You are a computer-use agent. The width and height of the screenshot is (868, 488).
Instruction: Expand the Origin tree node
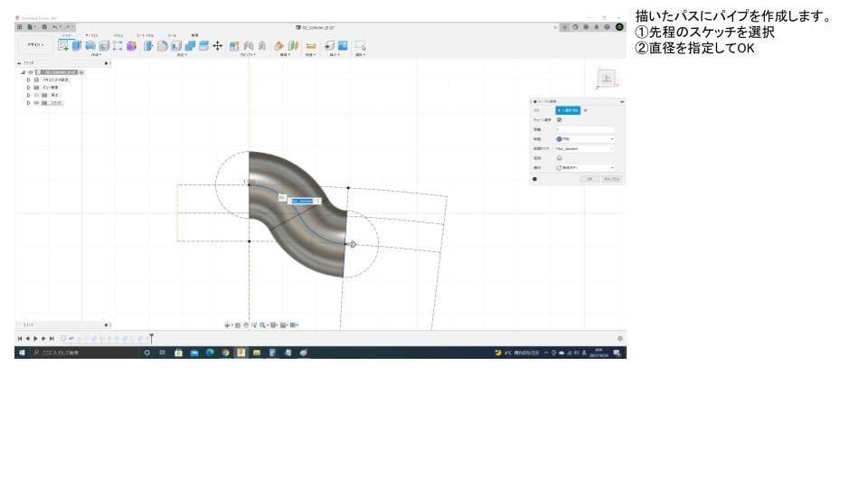tap(29, 95)
